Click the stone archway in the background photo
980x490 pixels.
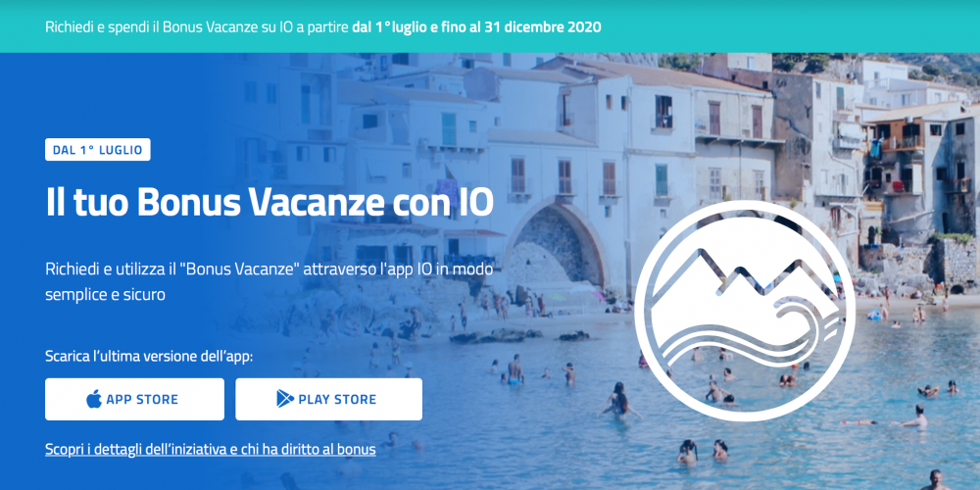click(556, 246)
